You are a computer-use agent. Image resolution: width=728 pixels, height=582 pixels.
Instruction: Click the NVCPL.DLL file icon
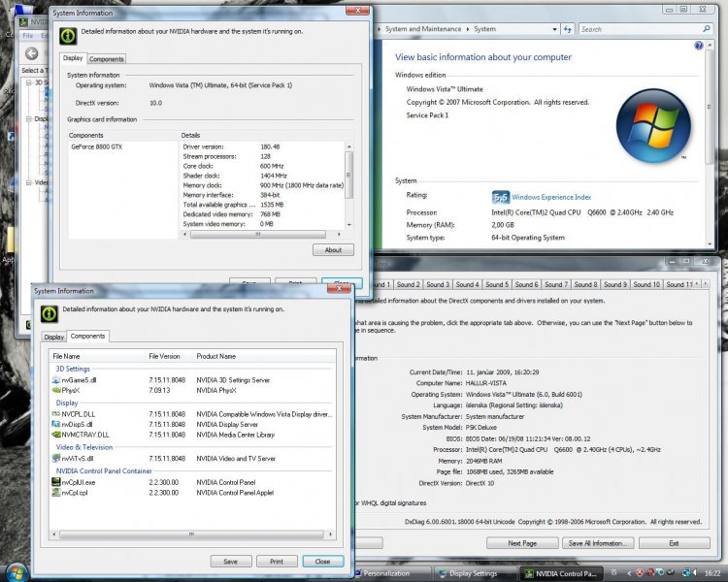point(56,414)
